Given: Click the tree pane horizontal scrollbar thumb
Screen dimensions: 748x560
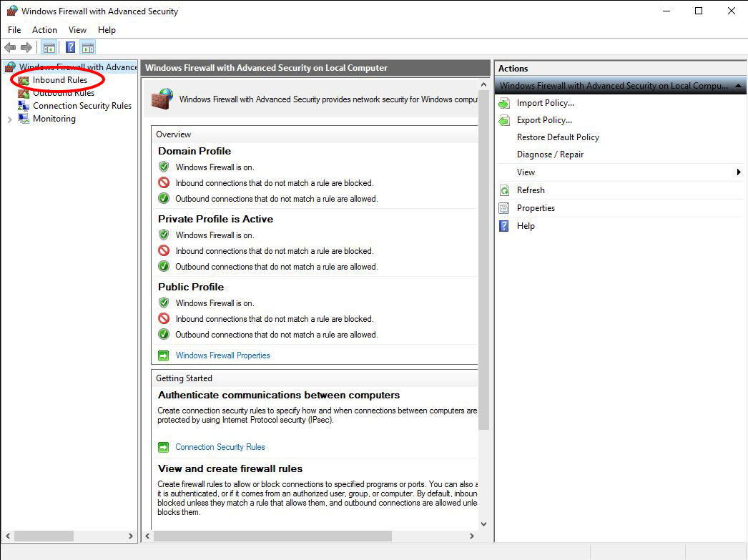Looking at the screenshot, I should [44, 536].
